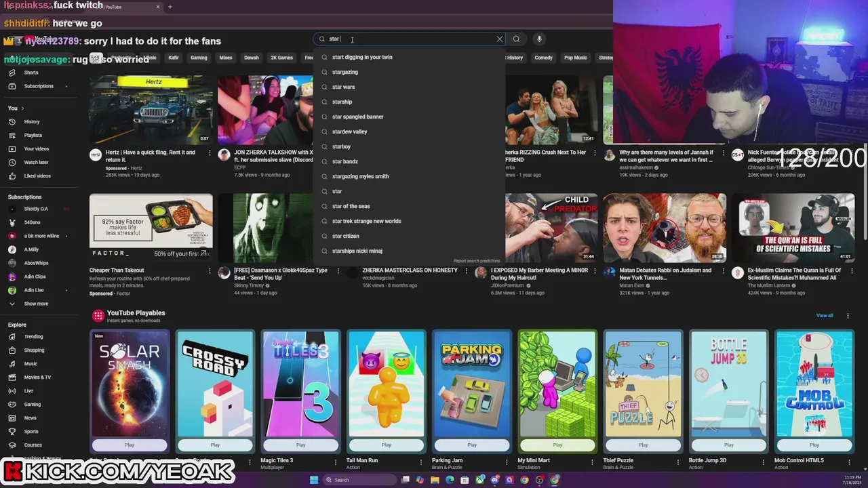
Task: Clear the YouTube search box text
Action: point(500,39)
